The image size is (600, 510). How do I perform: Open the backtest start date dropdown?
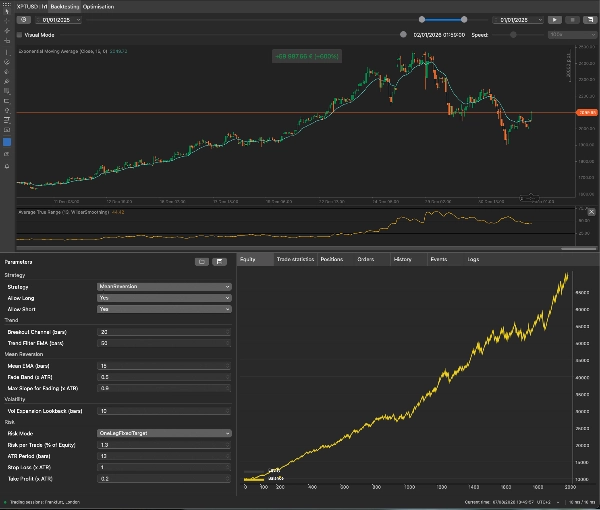(59, 20)
